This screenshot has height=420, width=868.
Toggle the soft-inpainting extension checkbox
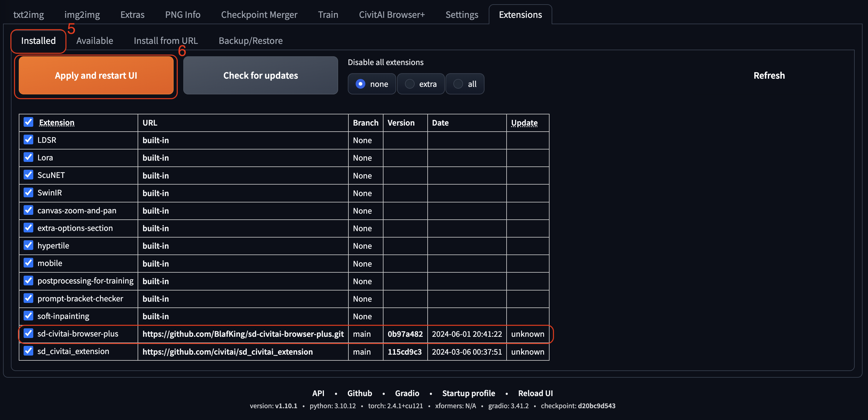[x=29, y=316]
